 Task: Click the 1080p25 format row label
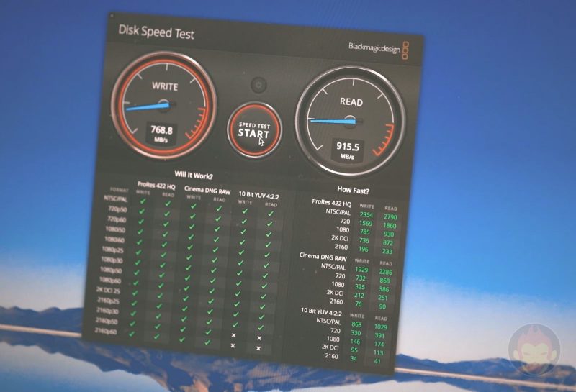tap(113, 250)
